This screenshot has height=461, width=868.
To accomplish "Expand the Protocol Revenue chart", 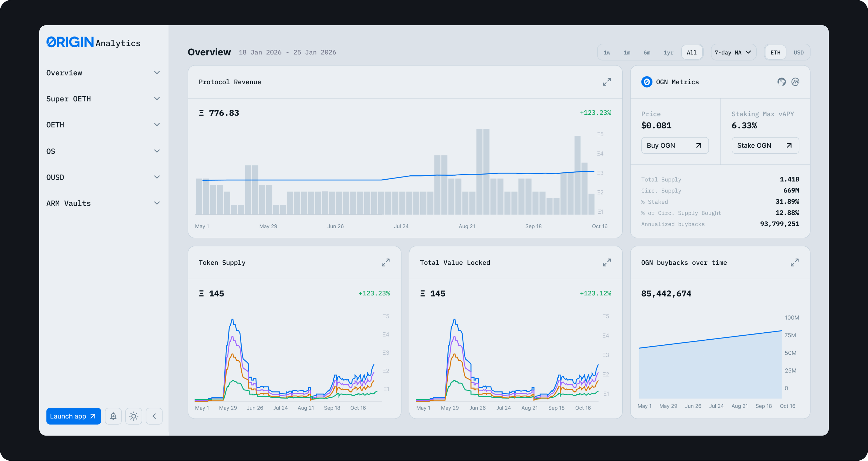I will pyautogui.click(x=606, y=82).
